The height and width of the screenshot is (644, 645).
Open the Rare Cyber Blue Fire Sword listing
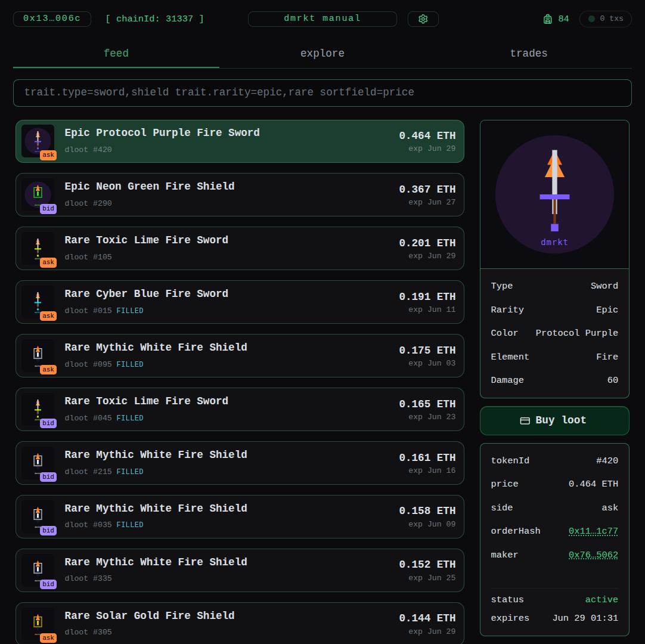pos(240,302)
